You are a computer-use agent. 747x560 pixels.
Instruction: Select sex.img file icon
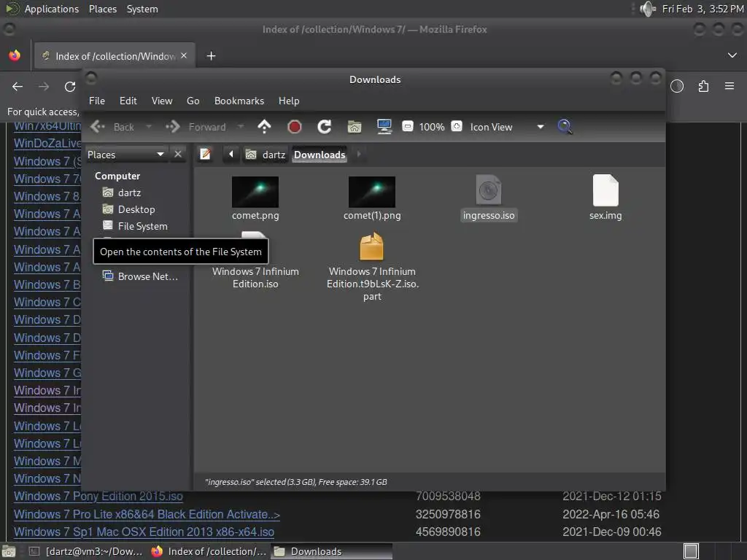point(605,190)
